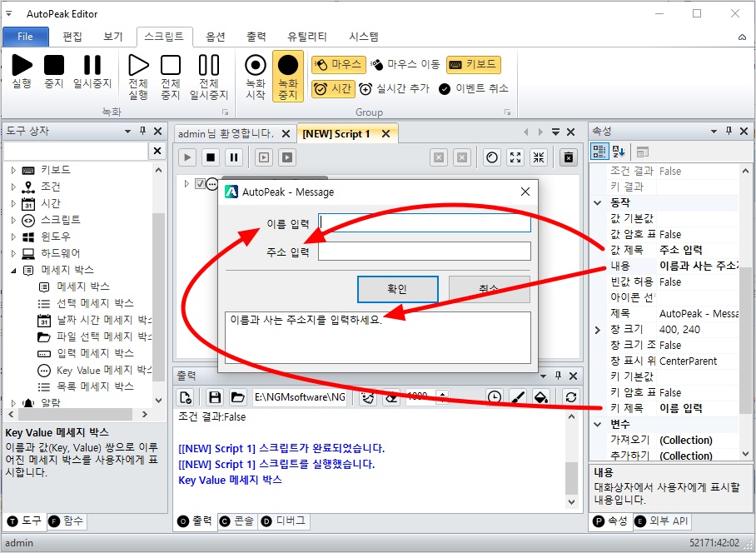This screenshot has height=553, width=756.
Task: Switch to the 출력 ribbon tab
Action: [256, 37]
